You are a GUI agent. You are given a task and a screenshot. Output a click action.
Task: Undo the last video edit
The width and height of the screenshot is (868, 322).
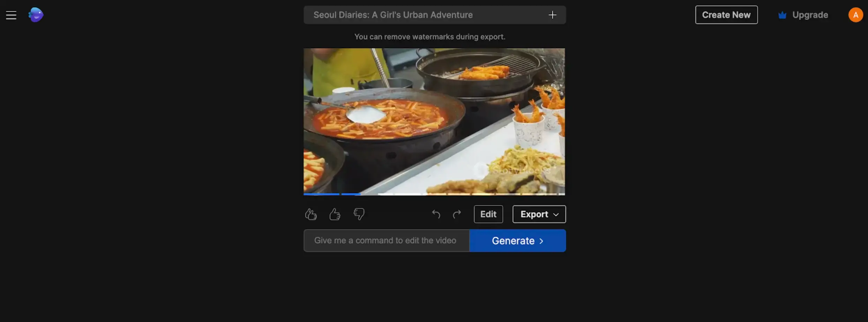click(x=435, y=214)
